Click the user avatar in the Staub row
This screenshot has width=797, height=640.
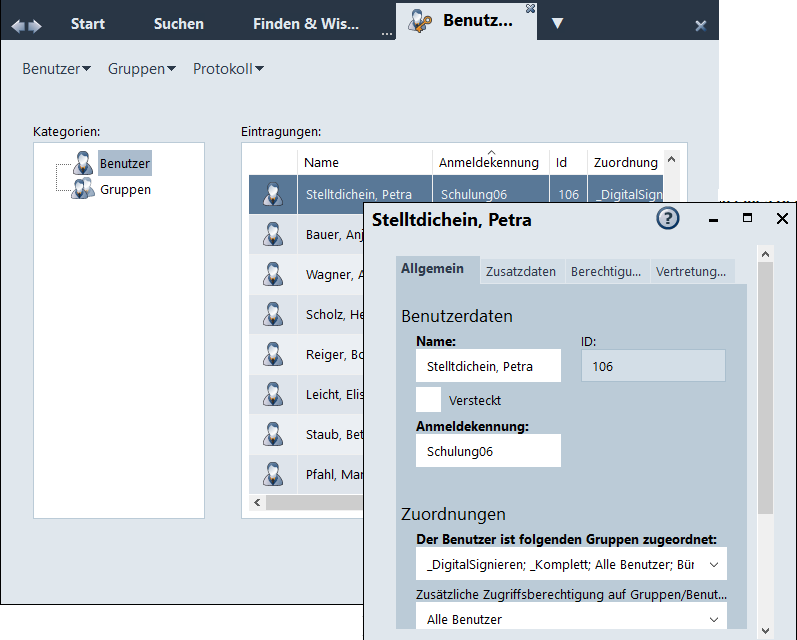(272, 435)
